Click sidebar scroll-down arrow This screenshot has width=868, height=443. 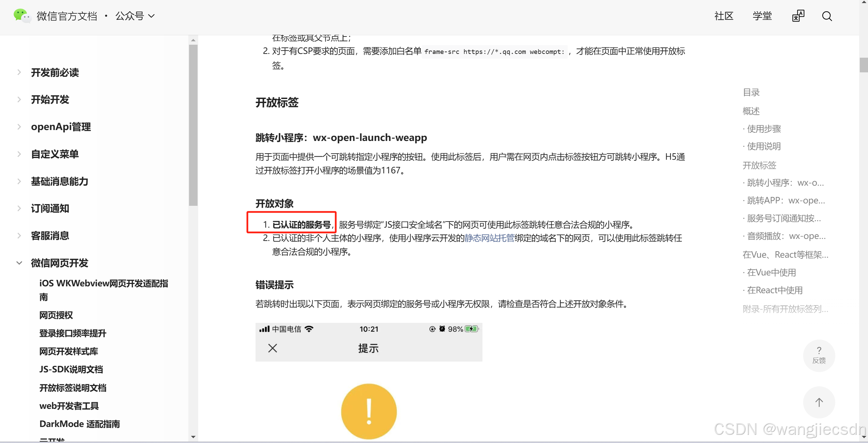click(193, 437)
